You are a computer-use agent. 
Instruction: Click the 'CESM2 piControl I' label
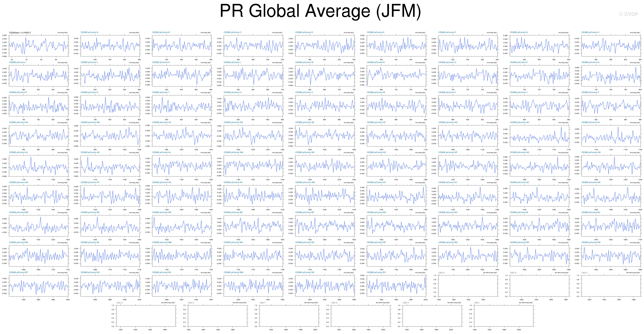pos(17,62)
